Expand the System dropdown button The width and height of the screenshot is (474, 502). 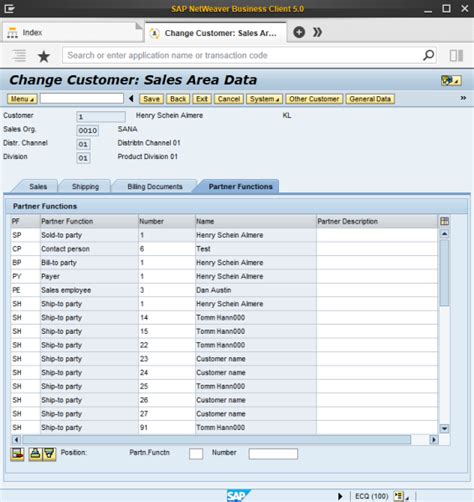point(264,99)
